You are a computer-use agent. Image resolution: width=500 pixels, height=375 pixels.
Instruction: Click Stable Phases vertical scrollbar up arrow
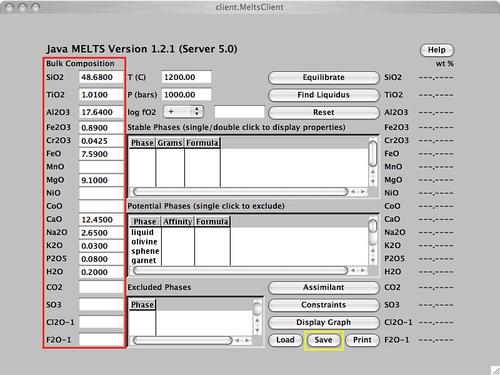pos(373,172)
